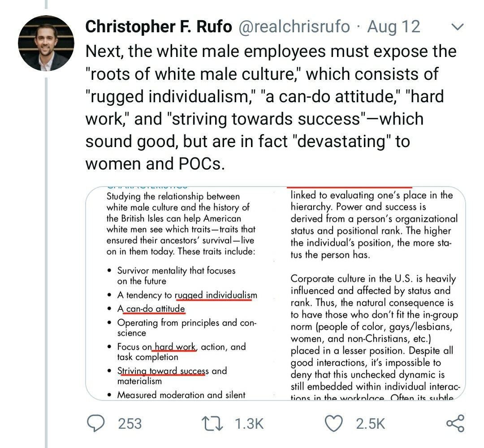Click the "Striving toward success" bullet in the image
The image size is (484, 448).
162,371
